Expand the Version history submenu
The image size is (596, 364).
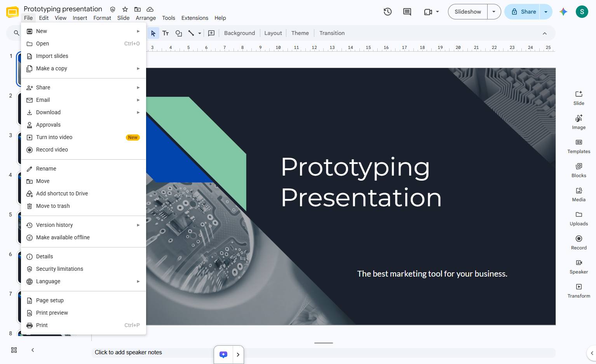point(84,225)
